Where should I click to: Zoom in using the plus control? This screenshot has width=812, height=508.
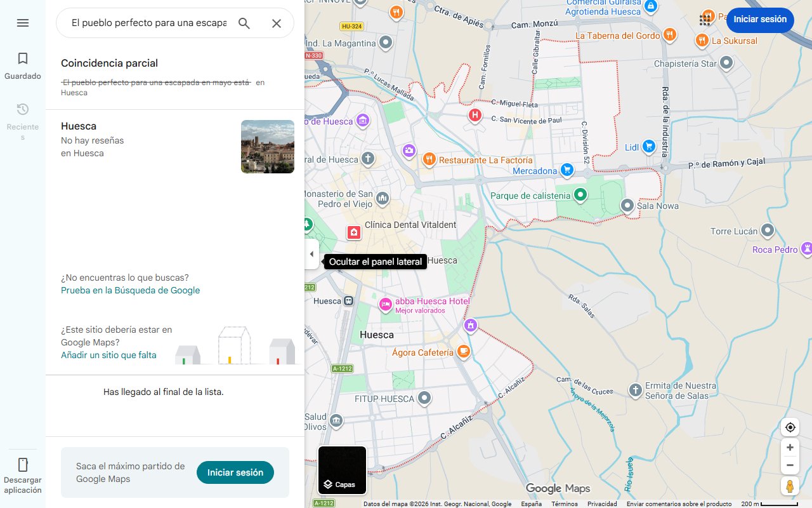(790, 447)
